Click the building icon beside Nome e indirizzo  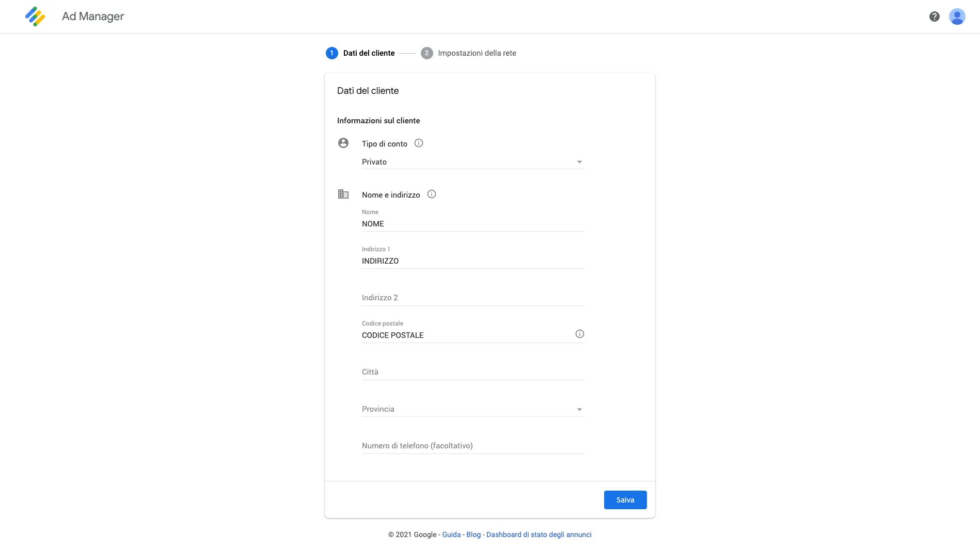[x=343, y=194]
